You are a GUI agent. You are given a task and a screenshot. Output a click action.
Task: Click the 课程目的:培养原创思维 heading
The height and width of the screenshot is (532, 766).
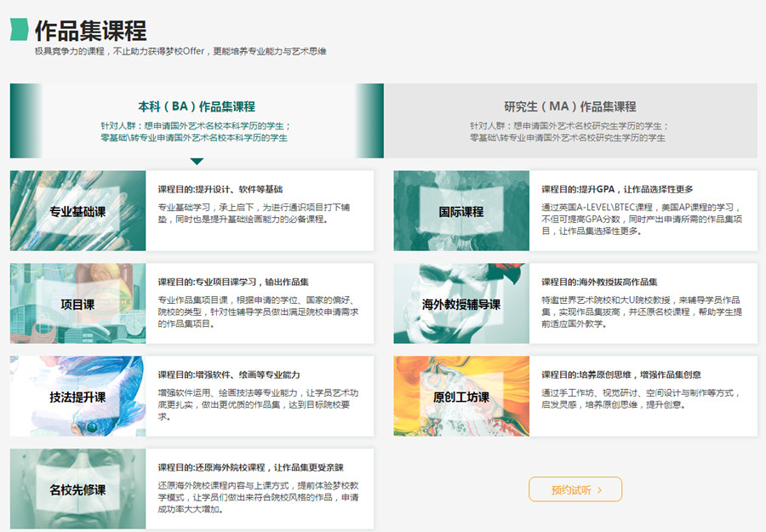[621, 375]
